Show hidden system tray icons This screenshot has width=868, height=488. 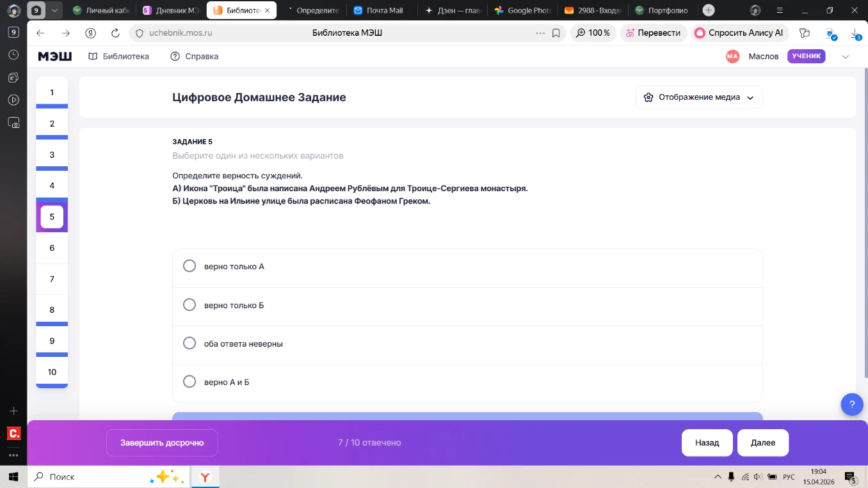tap(717, 477)
